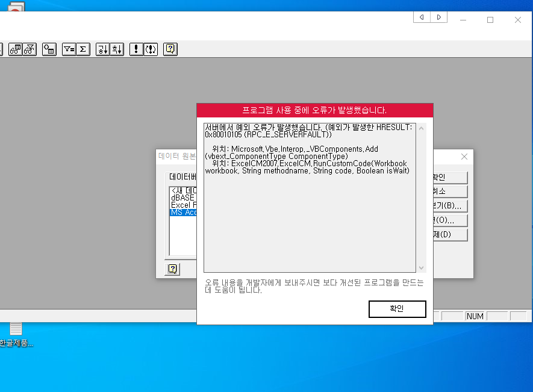Click the Sigma totals icon
This screenshot has width=533, height=392.
(x=83, y=49)
